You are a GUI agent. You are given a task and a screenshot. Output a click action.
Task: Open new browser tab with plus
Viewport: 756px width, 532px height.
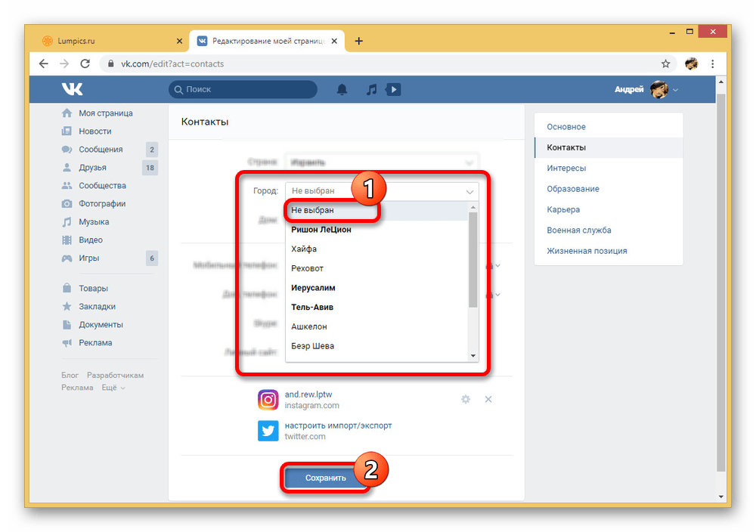tap(358, 41)
